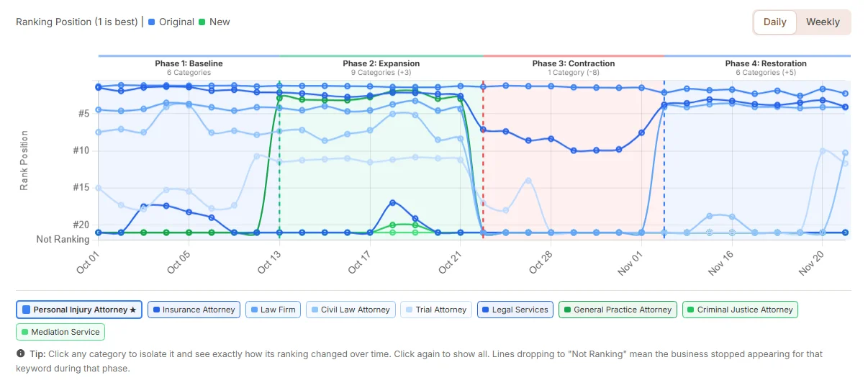The width and height of the screenshot is (868, 383).
Task: Click the Criminal Justice Attorney legend dot
Action: tap(690, 310)
